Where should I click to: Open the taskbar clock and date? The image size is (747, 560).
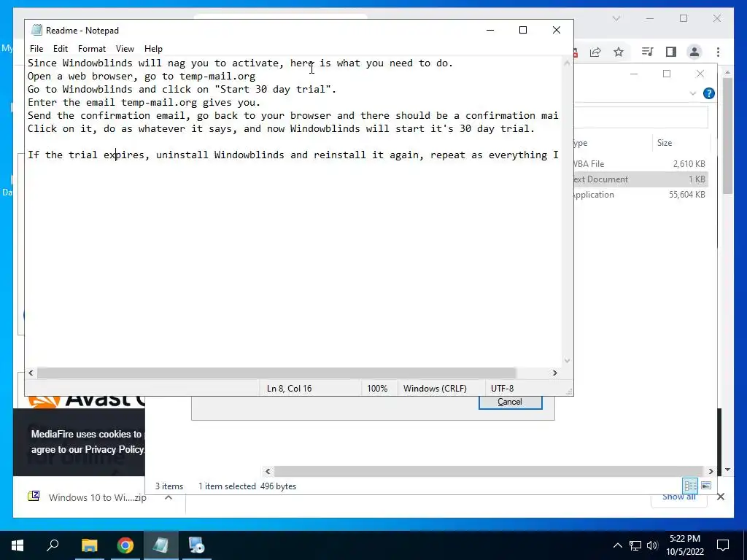(685, 545)
